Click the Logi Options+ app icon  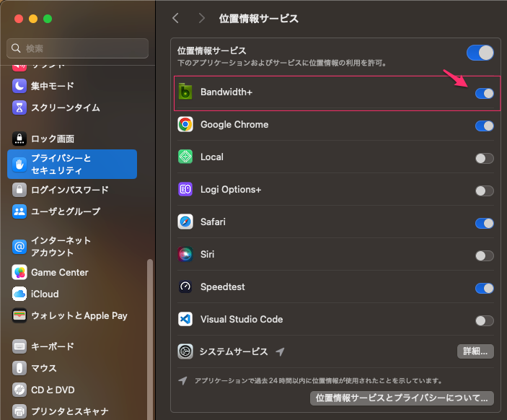pos(185,190)
